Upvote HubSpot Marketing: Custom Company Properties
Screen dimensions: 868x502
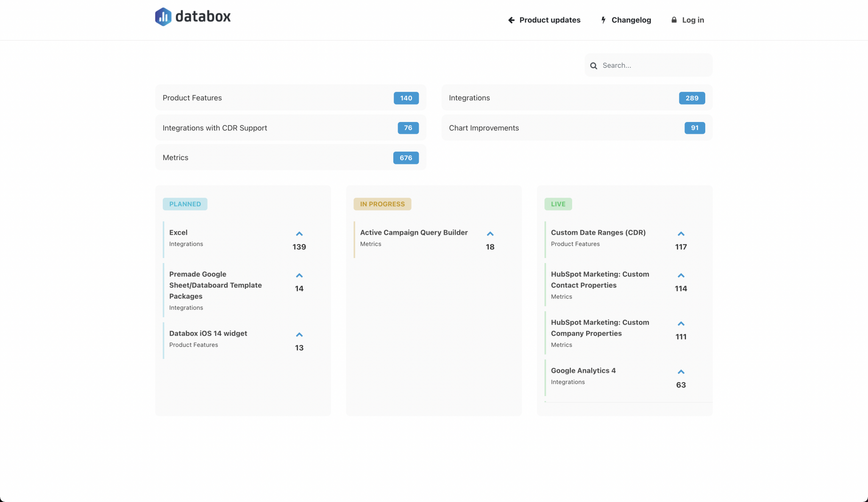(x=681, y=324)
